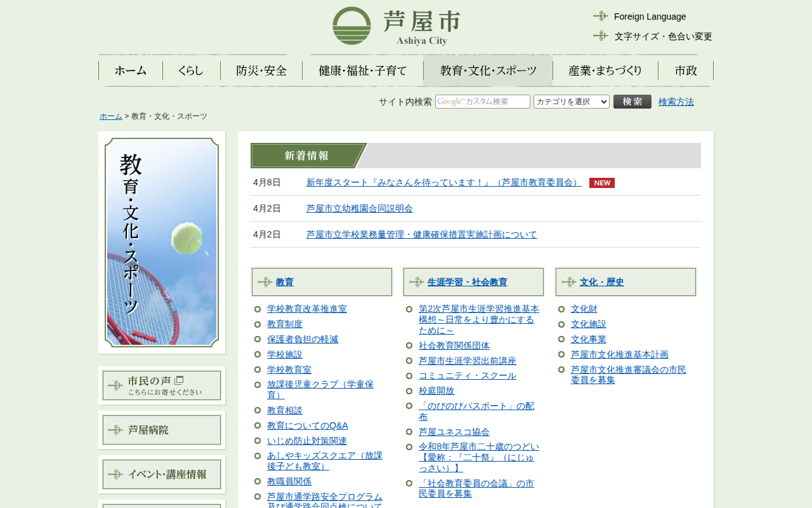The height and width of the screenshot is (508, 812).
Task: Open the 文化・歴史 heading link
Action: tap(602, 282)
